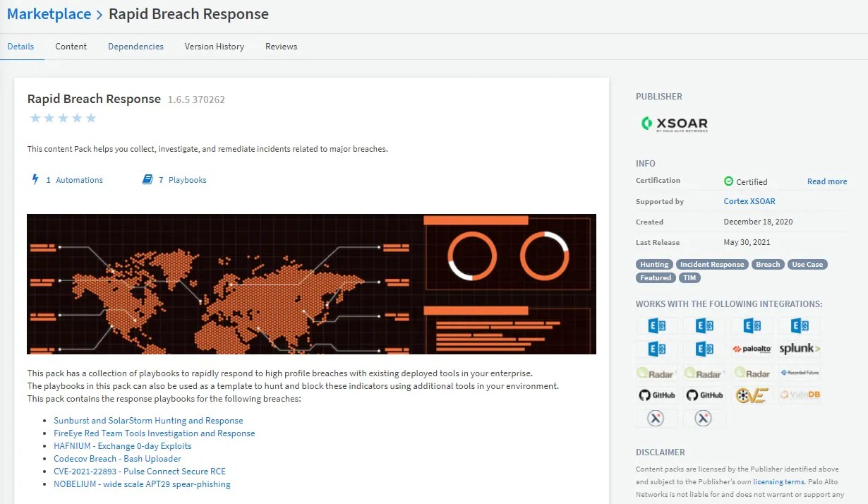Click the created date December 18, 2020

point(758,222)
